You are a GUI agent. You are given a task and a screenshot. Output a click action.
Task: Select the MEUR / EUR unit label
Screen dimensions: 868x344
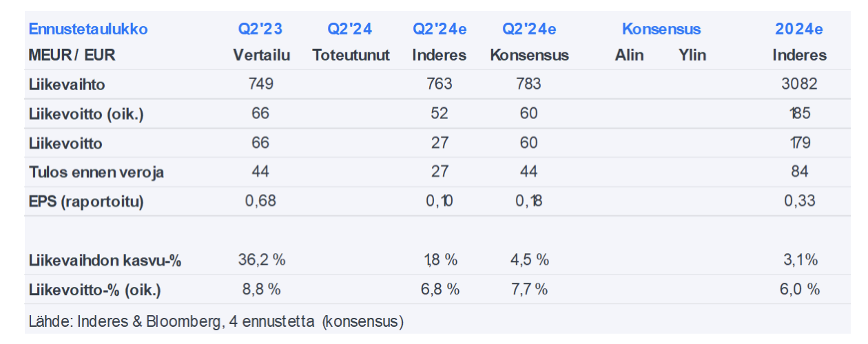pos(72,55)
